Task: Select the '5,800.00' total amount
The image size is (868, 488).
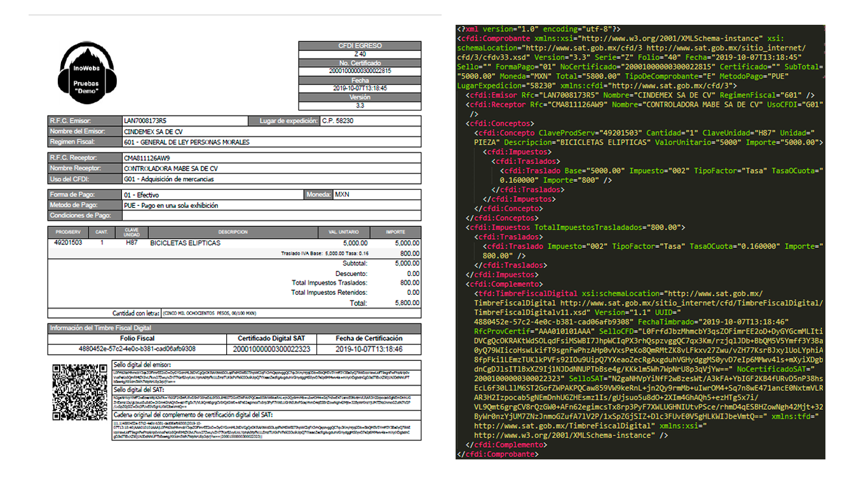Action: pyautogui.click(x=407, y=303)
